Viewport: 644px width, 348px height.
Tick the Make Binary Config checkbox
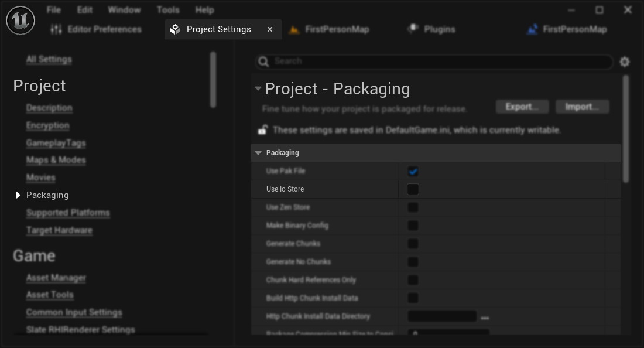[x=413, y=226]
